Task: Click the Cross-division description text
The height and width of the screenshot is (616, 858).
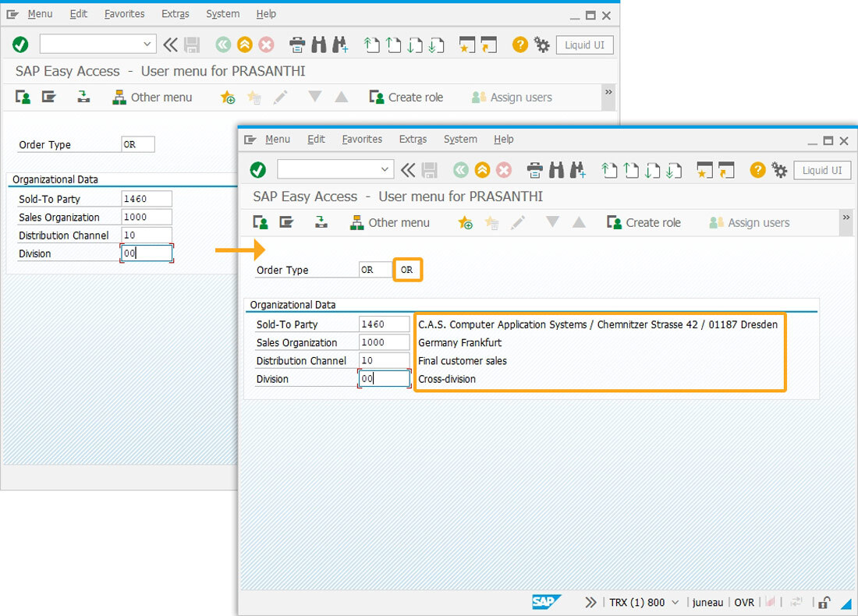Action: (x=447, y=379)
